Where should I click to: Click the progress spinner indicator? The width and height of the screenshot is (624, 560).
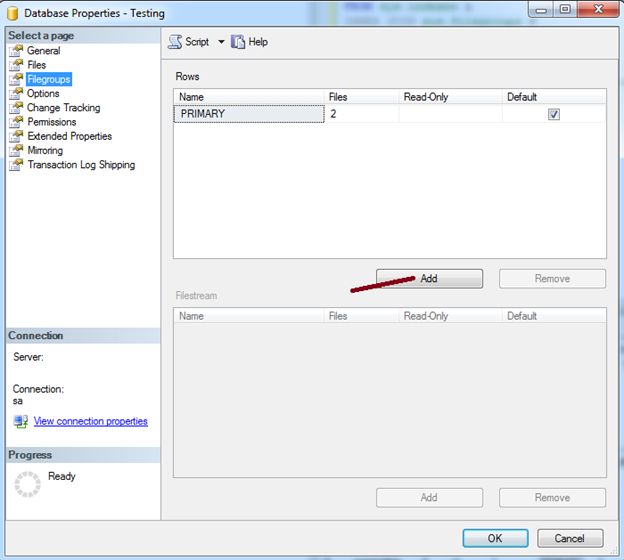point(27,484)
